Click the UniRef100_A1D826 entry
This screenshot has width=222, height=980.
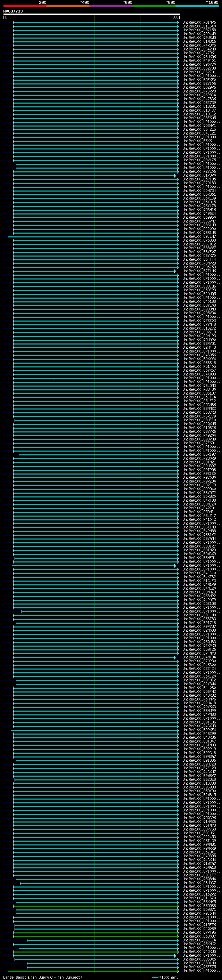pos(199,428)
